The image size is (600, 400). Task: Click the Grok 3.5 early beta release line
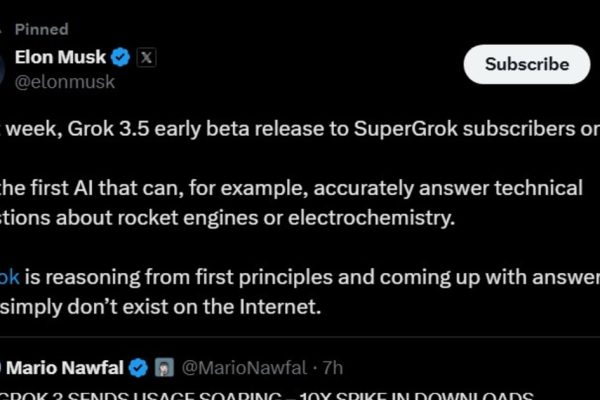click(300, 129)
